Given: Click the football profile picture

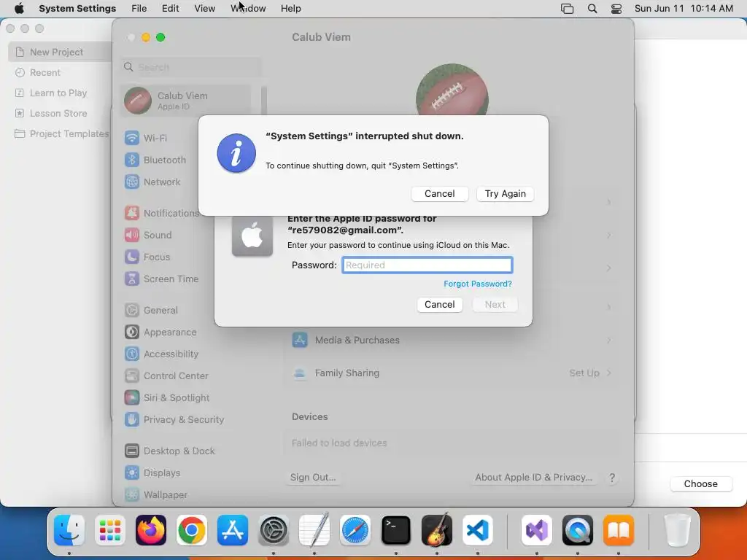Looking at the screenshot, I should (x=452, y=90).
